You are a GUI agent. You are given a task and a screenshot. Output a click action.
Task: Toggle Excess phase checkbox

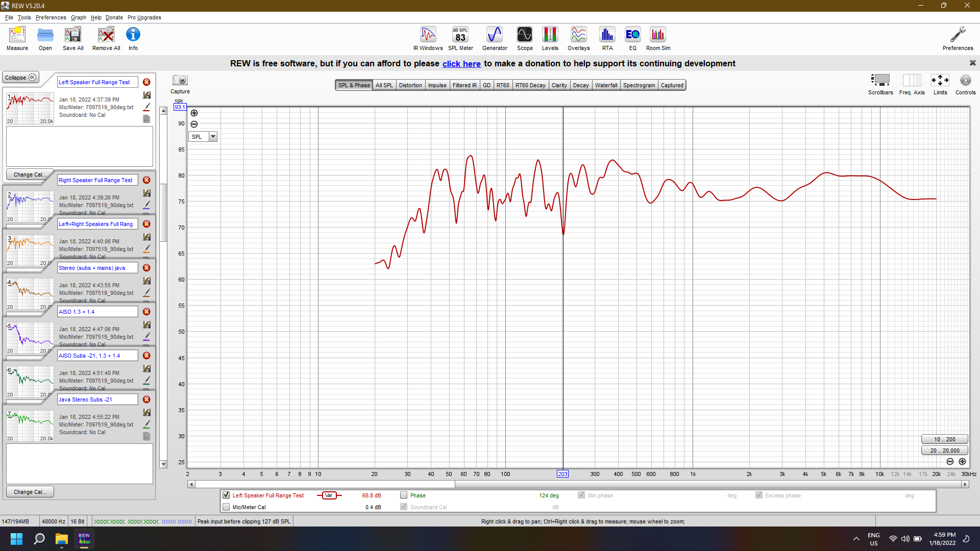759,495
